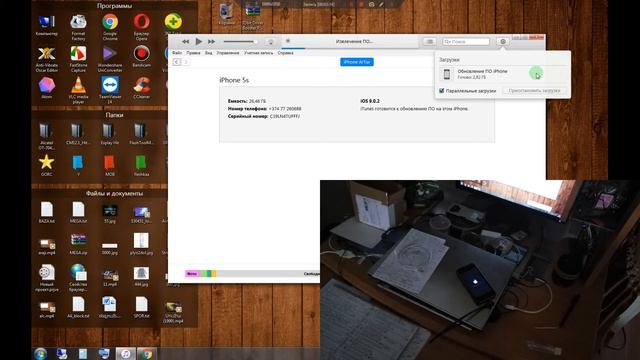640x360 pixels.
Task: Toggle the downloads icon in iTunes toolbar
Action: coord(503,42)
